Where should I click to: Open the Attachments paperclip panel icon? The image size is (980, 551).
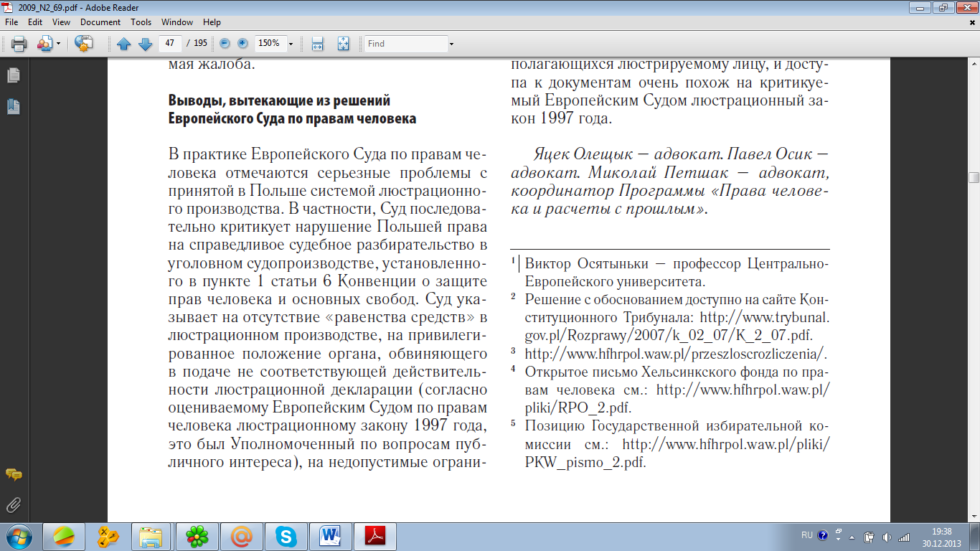pyautogui.click(x=13, y=505)
